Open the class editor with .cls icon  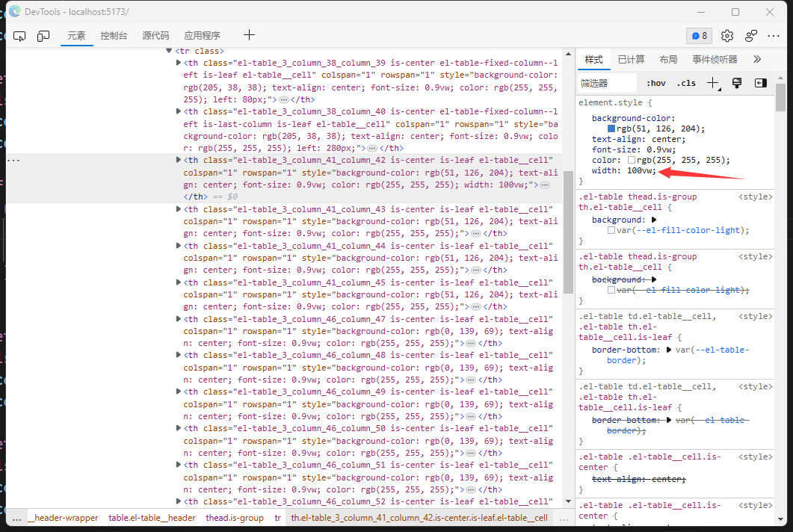click(686, 82)
